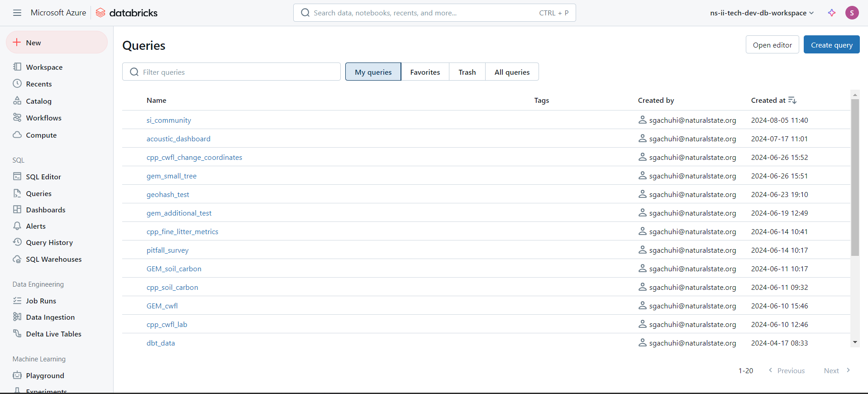
Task: Click the query list vertical scrollbar
Action: coord(855,178)
